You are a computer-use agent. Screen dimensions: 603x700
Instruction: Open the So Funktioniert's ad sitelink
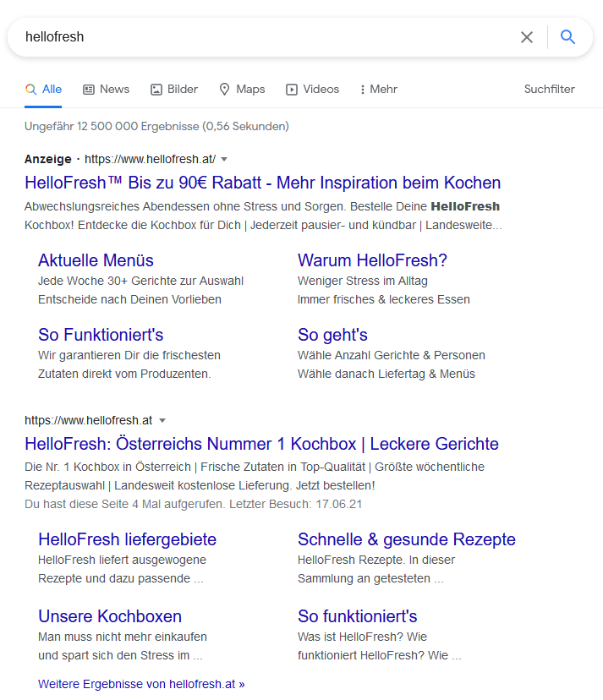pyautogui.click(x=101, y=336)
